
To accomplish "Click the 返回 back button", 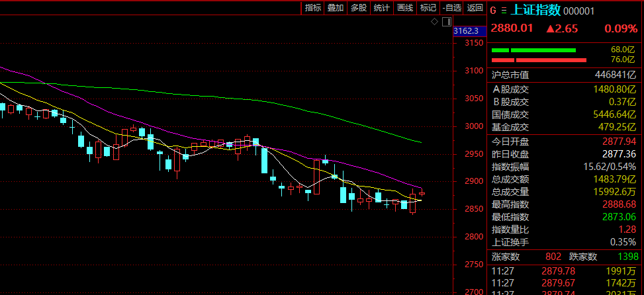I will (475, 8).
